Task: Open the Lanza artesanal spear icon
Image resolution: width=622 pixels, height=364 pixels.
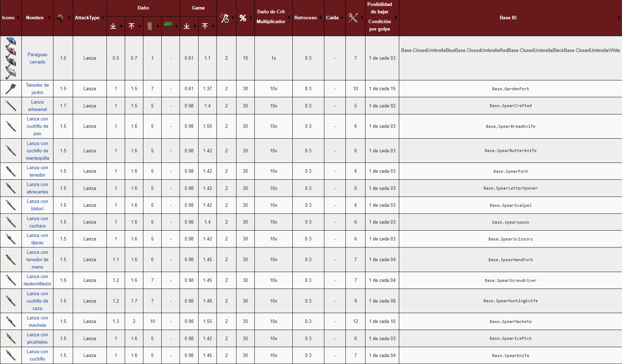Action: [11, 106]
